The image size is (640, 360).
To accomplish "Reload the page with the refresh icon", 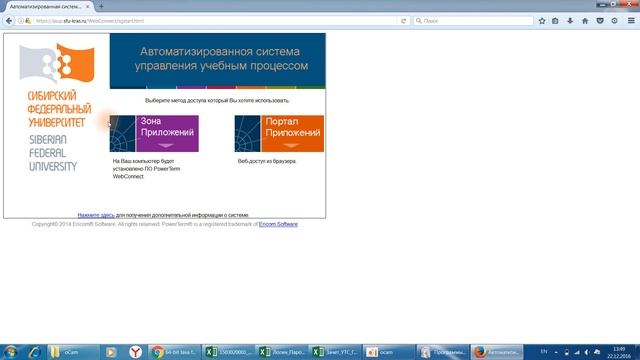I will click(x=403, y=21).
